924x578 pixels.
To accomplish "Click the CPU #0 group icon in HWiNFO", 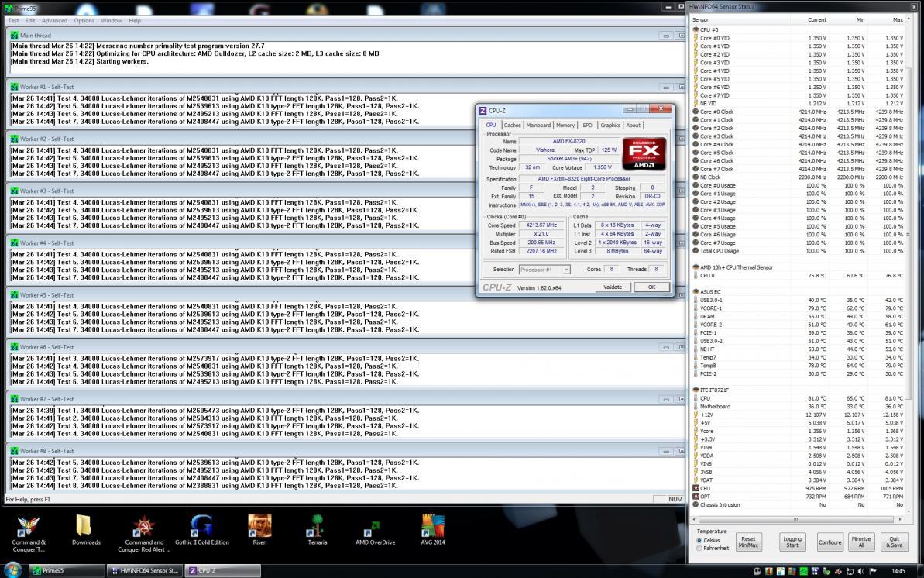I will (696, 29).
